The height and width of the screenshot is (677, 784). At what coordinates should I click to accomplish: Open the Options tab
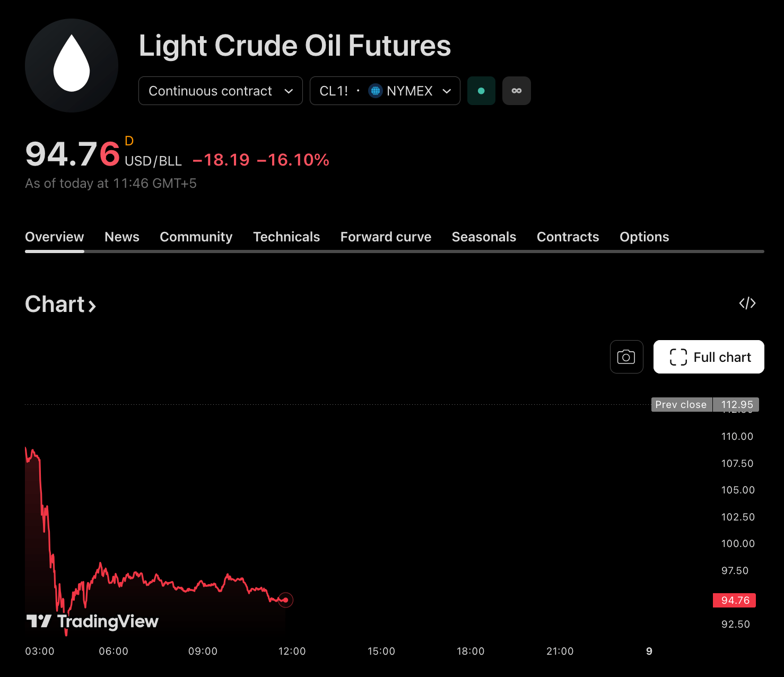pos(644,237)
